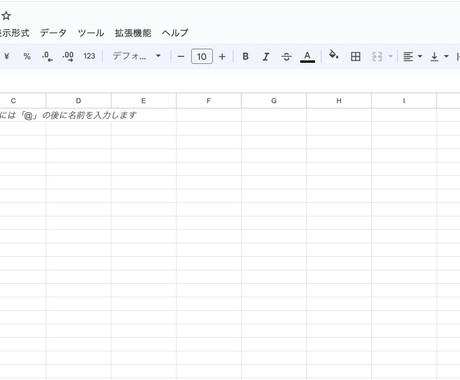This screenshot has width=460, height=380.
Task: Expand merge cells options arrow
Action: pos(390,56)
